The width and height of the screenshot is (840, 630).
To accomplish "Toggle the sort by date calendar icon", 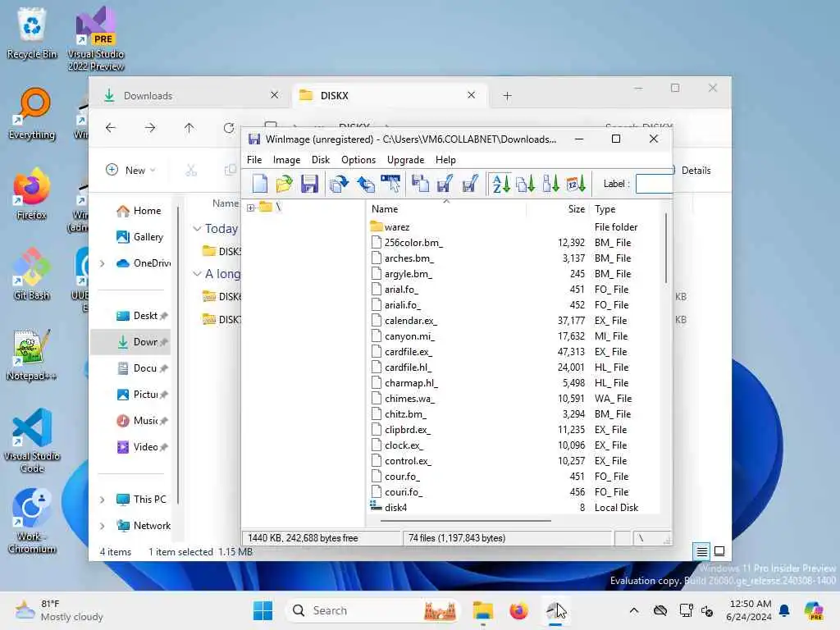I will coord(576,184).
